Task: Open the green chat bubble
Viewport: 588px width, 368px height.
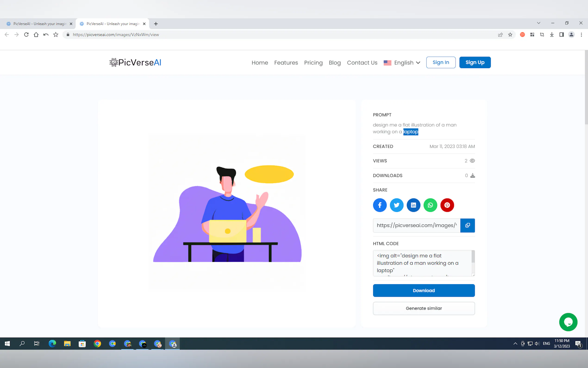Action: 568,322
